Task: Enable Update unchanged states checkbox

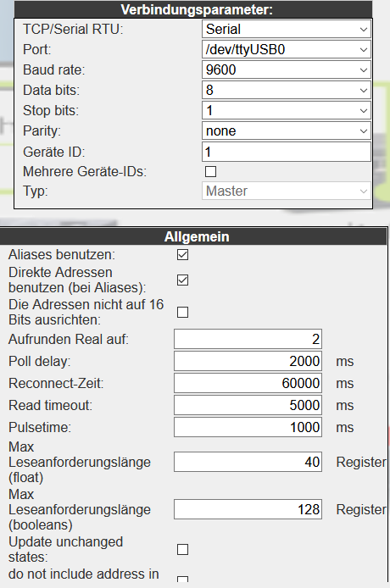Action: click(x=182, y=549)
